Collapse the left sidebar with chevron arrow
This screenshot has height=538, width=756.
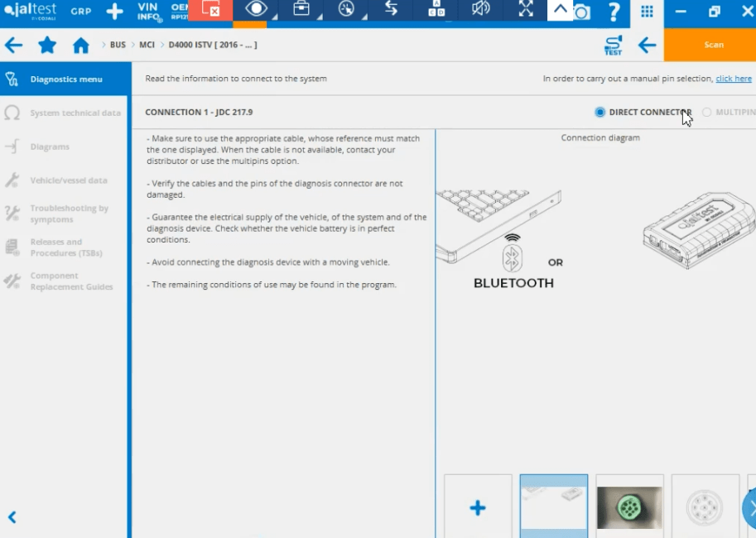pyautogui.click(x=12, y=517)
